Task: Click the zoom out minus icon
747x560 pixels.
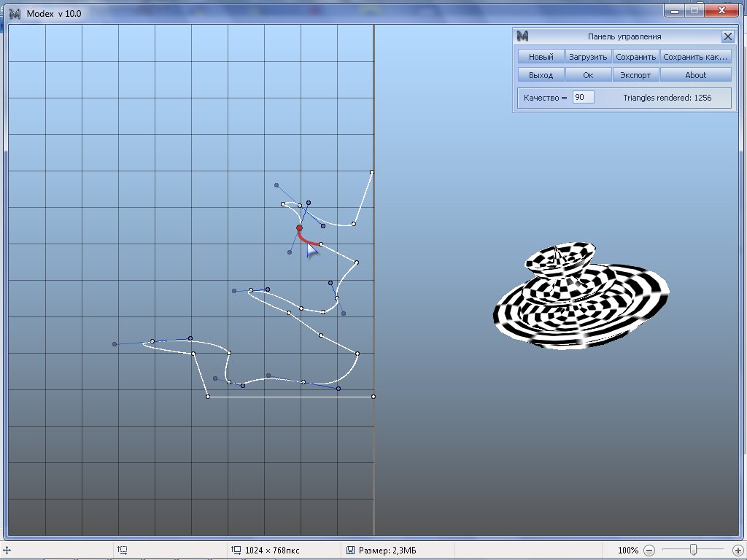Action: coord(649,551)
